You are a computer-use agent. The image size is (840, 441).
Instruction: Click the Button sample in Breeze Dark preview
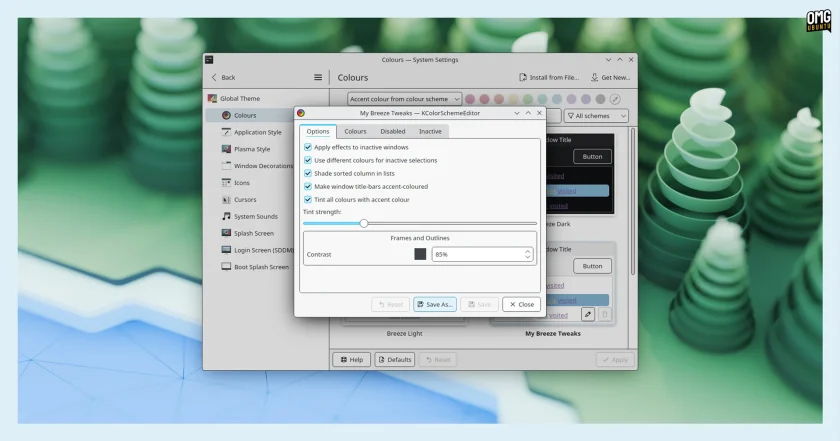[592, 156]
